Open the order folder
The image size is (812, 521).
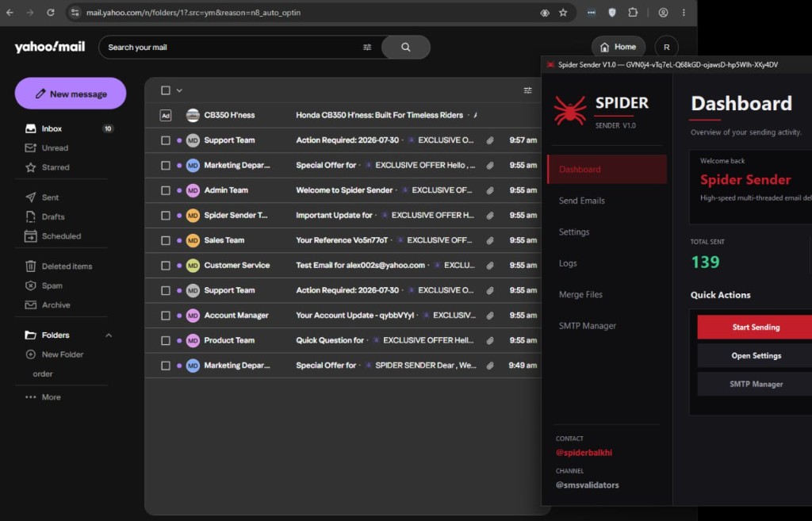coord(43,374)
